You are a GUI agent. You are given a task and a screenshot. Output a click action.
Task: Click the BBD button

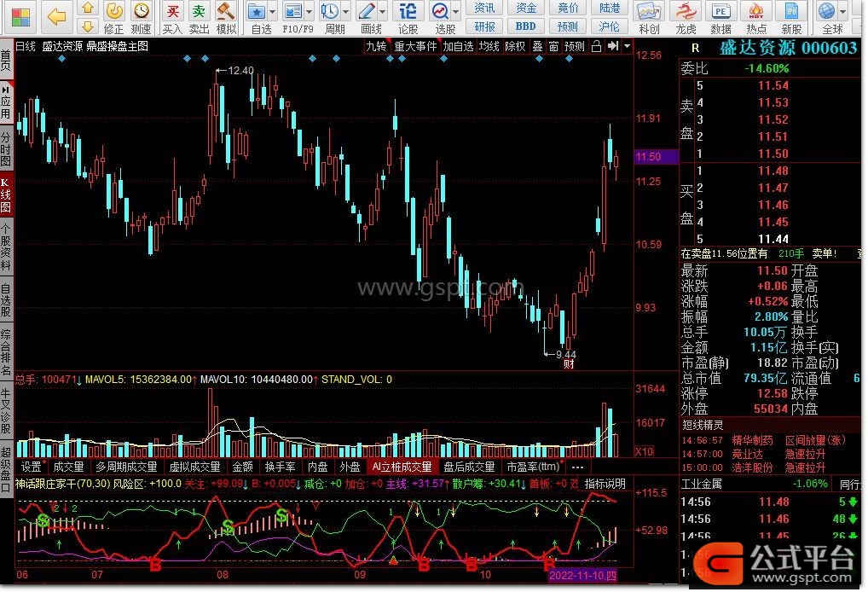[526, 26]
